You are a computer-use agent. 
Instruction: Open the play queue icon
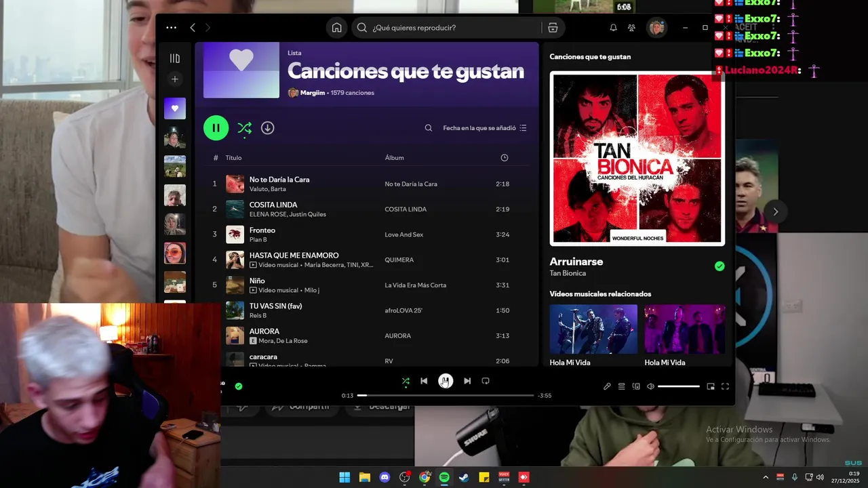621,386
